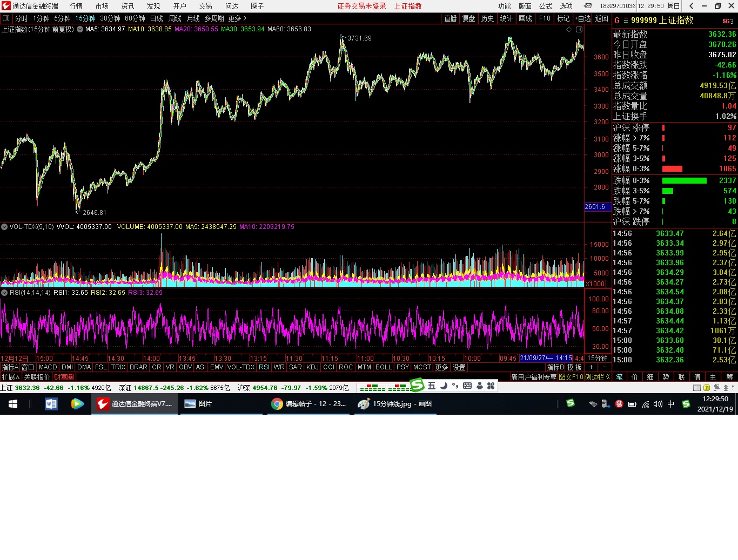Switch to 月线 monthly chart
The height and width of the screenshot is (560, 738).
193,18
